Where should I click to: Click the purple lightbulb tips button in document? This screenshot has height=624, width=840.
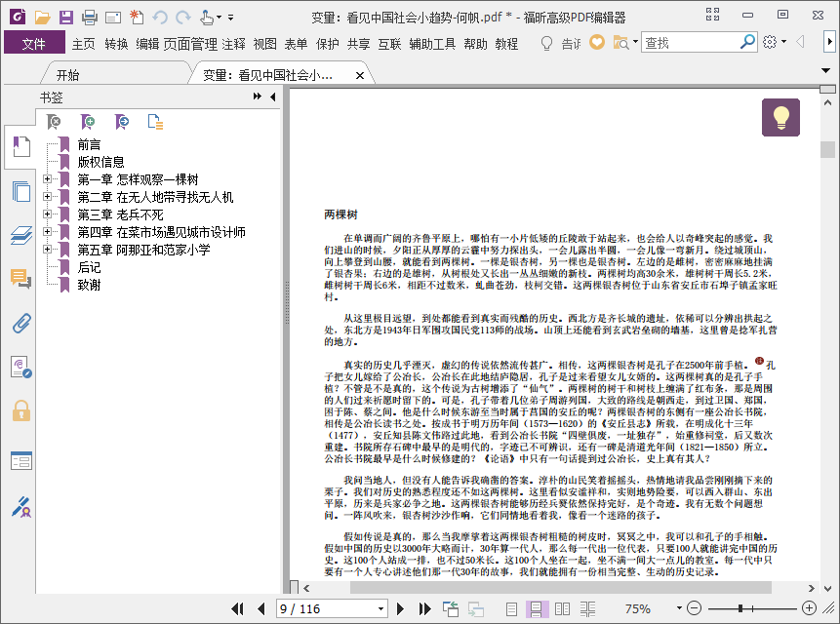(x=780, y=117)
